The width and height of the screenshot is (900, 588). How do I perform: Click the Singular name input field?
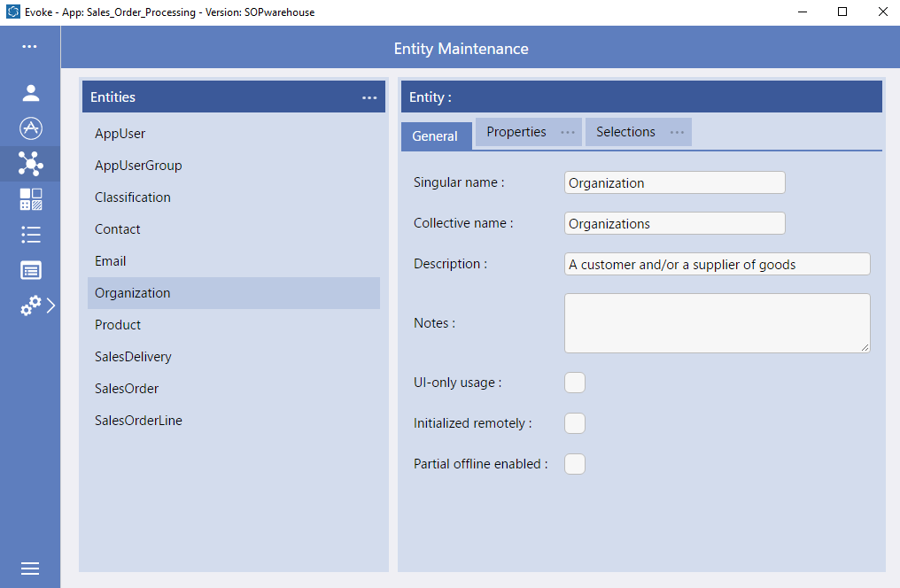click(x=674, y=182)
